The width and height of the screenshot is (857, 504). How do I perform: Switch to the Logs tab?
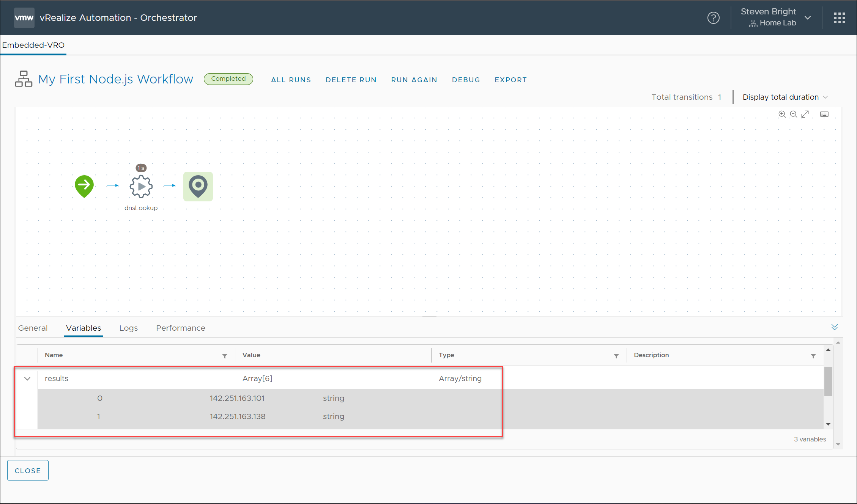point(128,328)
